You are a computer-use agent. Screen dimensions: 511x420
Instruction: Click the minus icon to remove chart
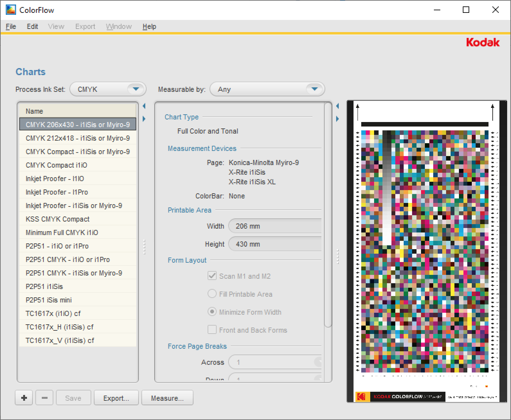coord(45,398)
